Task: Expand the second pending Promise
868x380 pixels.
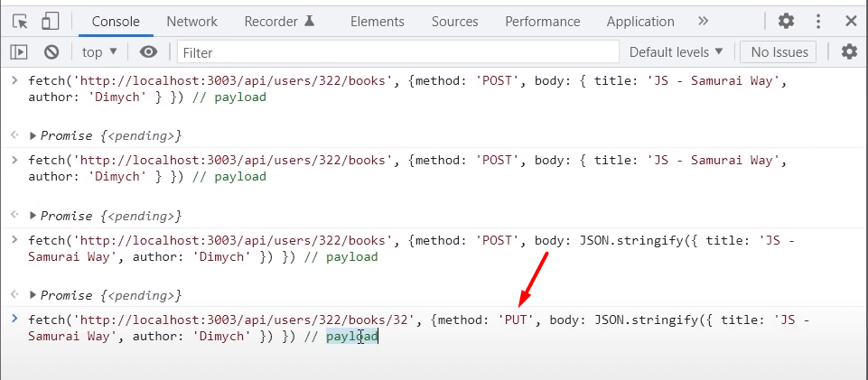Action: [33, 217]
